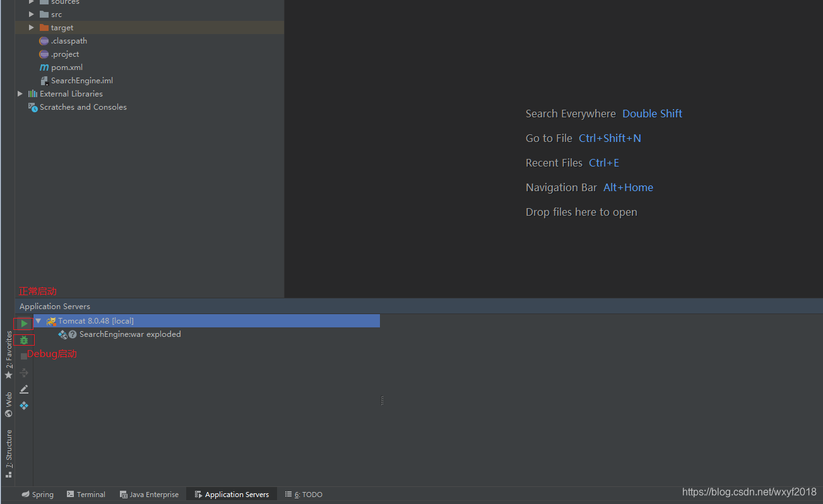823x504 pixels.
Task: Select the .project file
Action: 65,54
